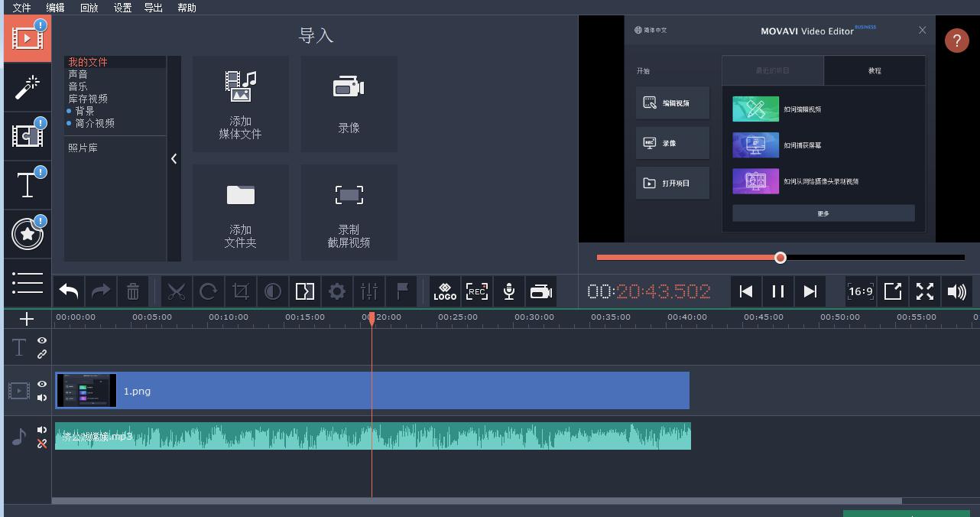Click the 录像 record video tile
The height and width of the screenshot is (517, 980).
(349, 104)
